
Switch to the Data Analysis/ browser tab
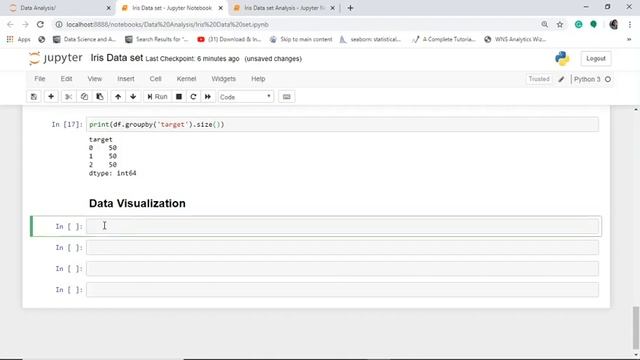(x=60, y=8)
